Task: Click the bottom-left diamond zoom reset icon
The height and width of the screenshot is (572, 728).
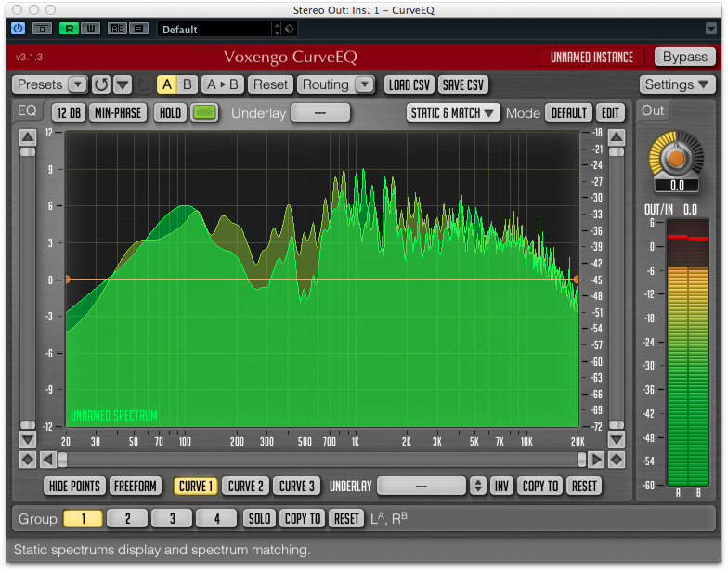Action: click(28, 461)
